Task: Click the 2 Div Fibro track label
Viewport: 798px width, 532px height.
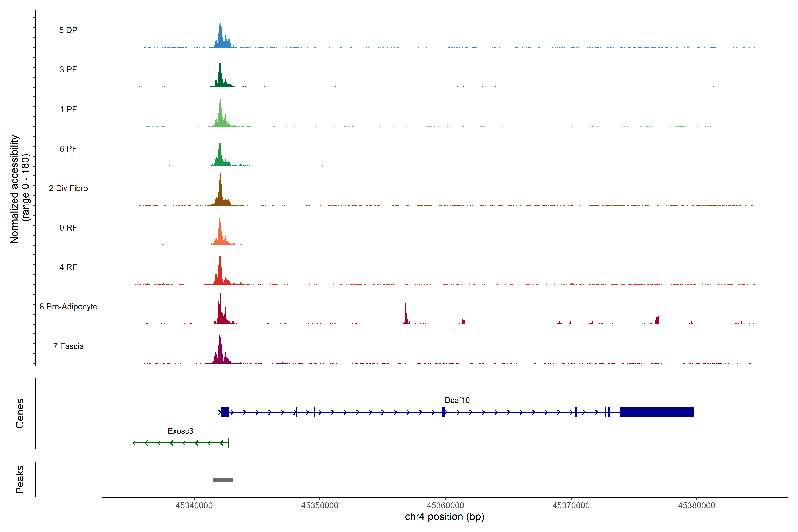Action: [x=68, y=188]
